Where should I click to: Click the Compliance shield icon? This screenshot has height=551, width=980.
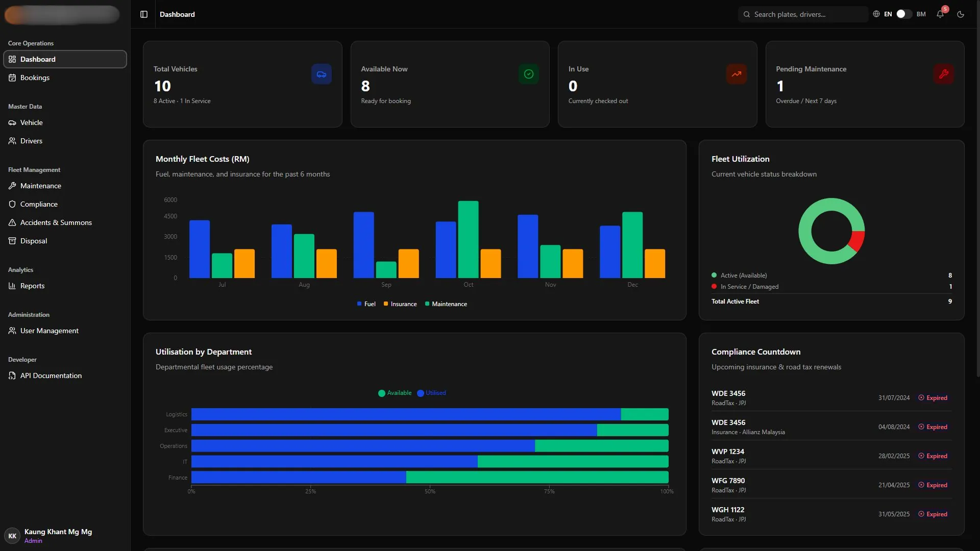click(12, 204)
